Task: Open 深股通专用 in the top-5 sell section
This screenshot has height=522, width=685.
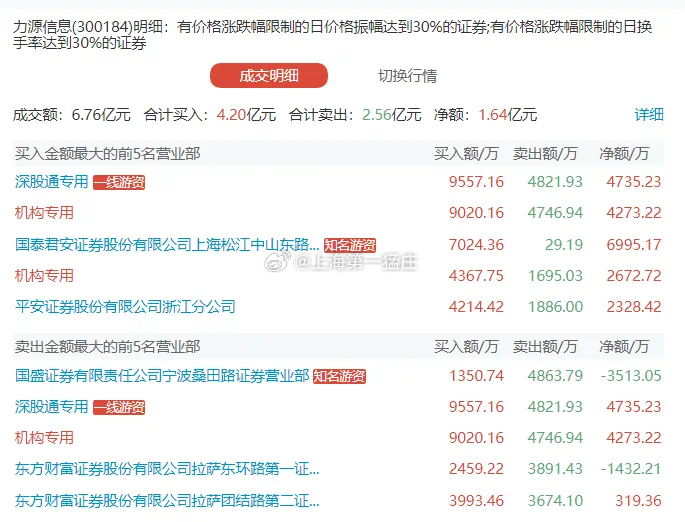Action: pos(52,407)
